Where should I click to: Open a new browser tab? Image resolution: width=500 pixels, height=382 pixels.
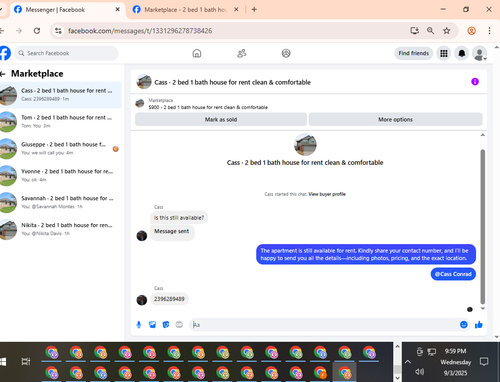coord(254,10)
